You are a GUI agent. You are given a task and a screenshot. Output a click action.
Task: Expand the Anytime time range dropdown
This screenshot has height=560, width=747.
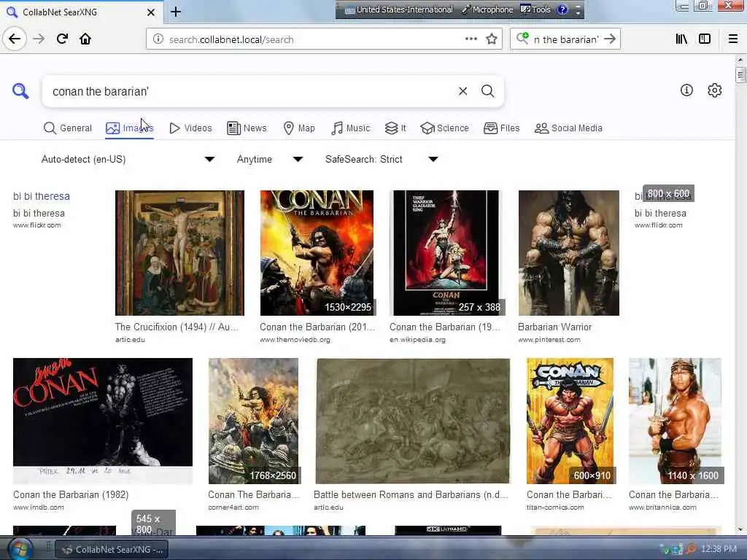point(270,159)
